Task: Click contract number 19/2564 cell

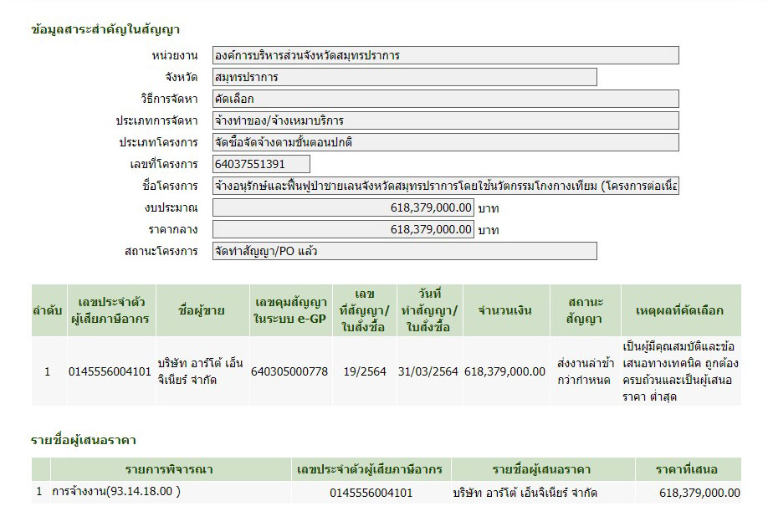Action: pos(365,371)
